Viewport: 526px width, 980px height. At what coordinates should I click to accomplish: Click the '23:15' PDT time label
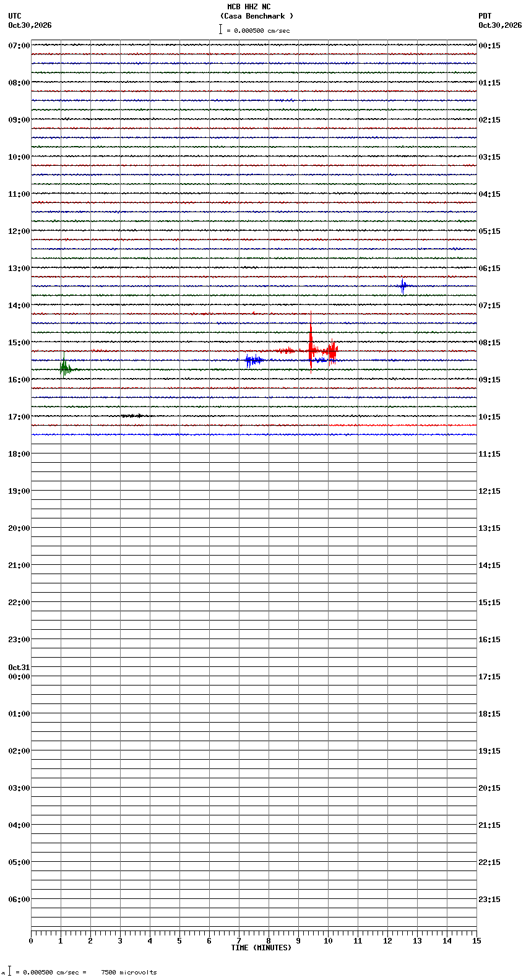click(489, 900)
